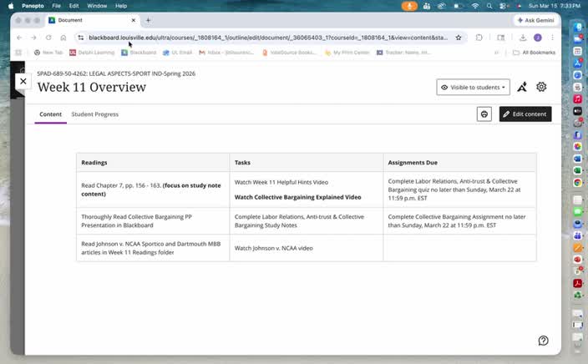Screen dimensions: 588x364
Task: Open browser downloads icon
Action: (x=523, y=38)
